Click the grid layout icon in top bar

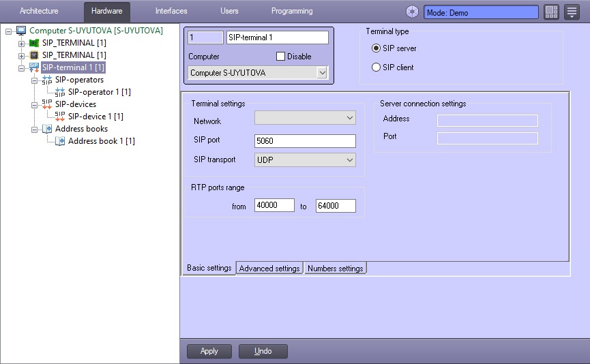coord(551,12)
